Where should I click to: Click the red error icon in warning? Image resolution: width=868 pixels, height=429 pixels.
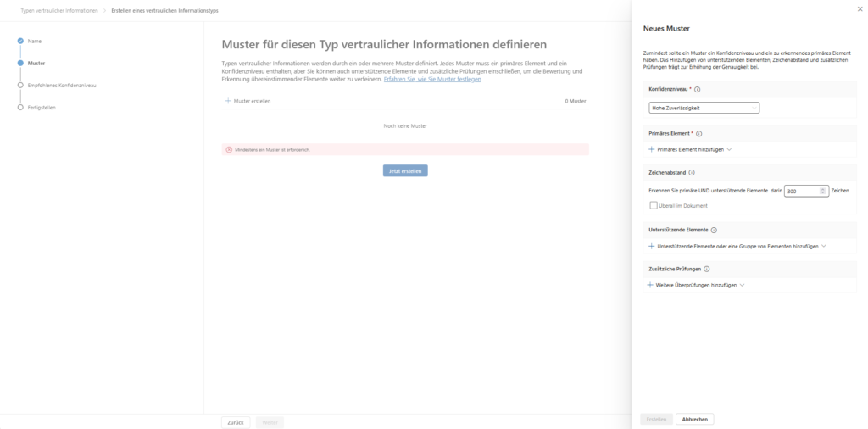point(229,149)
